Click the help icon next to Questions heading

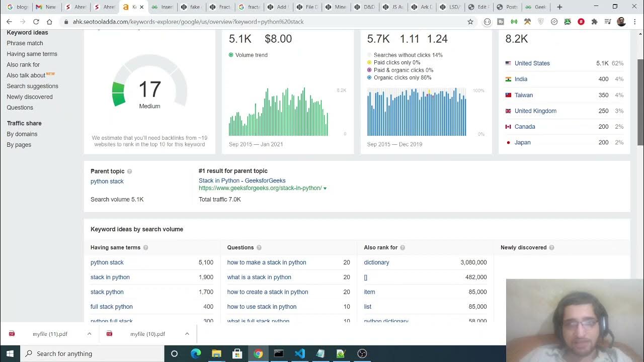[x=259, y=248]
